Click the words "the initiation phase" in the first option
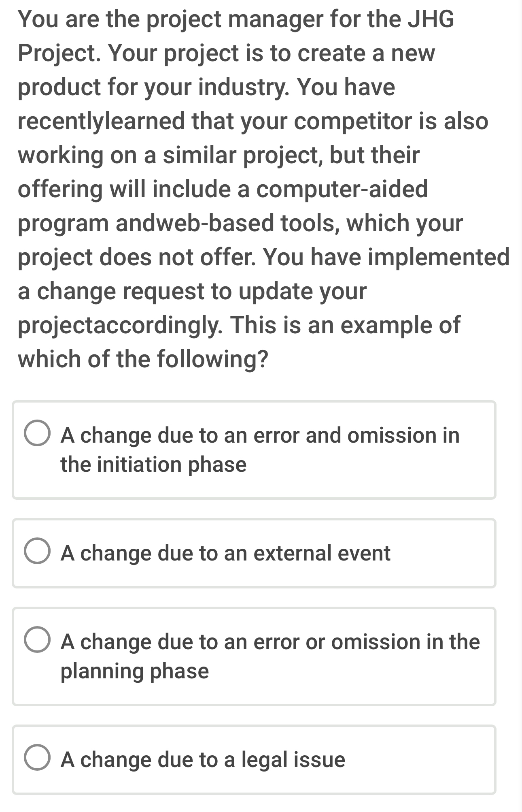This screenshot has width=522, height=812. [x=153, y=464]
